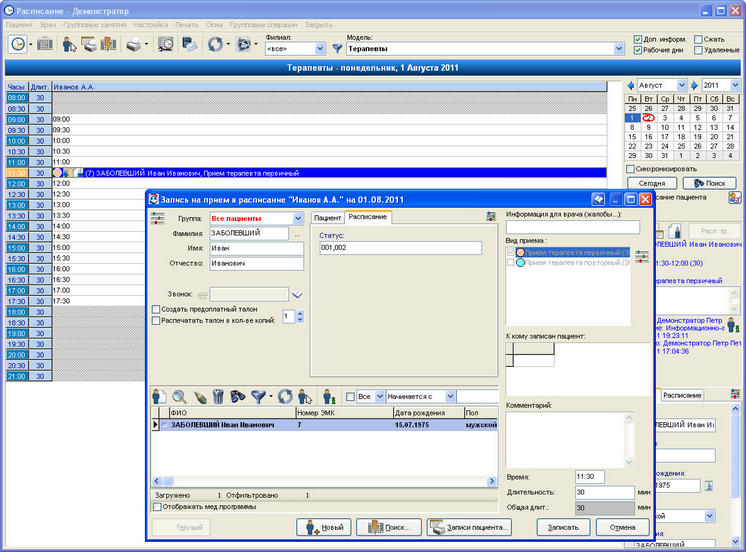Click the save-and-mail envelope toolbar icon
This screenshot has width=746, height=552.
pyautogui.click(x=190, y=45)
